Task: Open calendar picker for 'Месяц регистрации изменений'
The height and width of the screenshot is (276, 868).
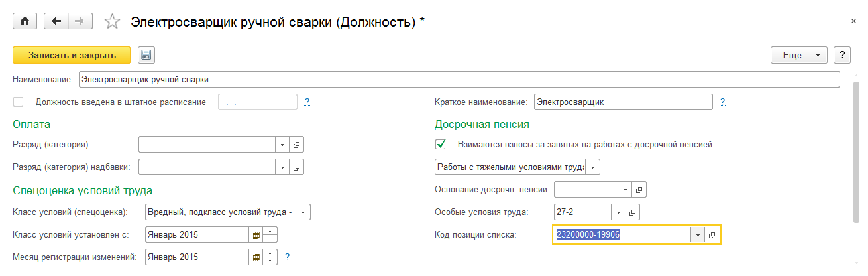Action: [x=256, y=257]
